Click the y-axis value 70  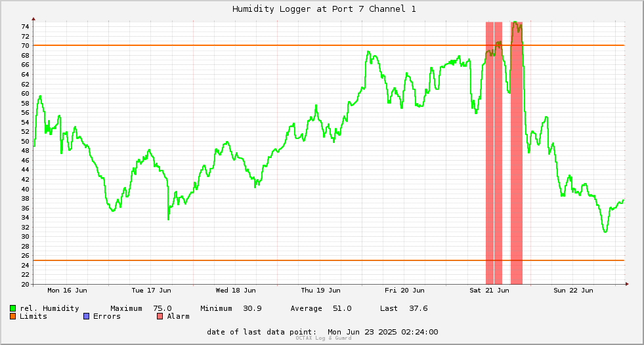tap(25, 45)
